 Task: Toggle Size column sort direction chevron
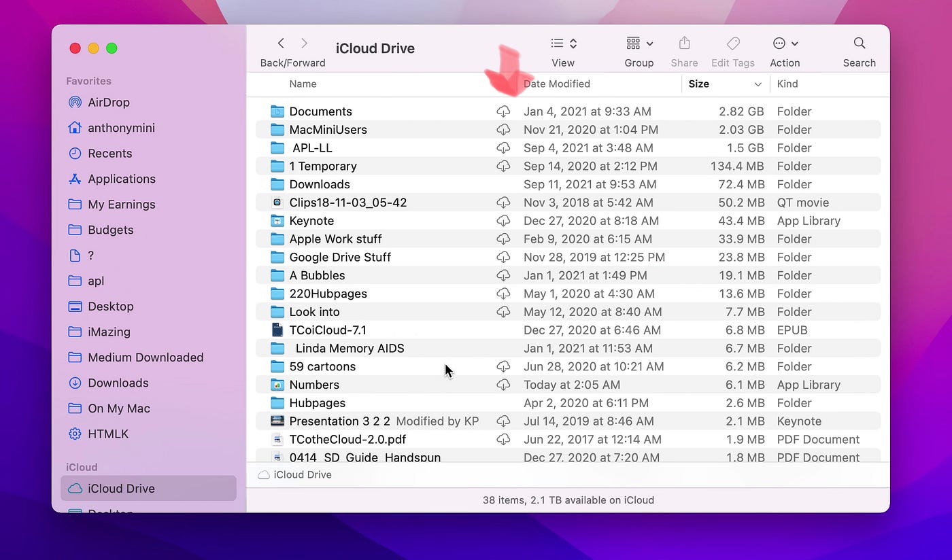tap(758, 84)
